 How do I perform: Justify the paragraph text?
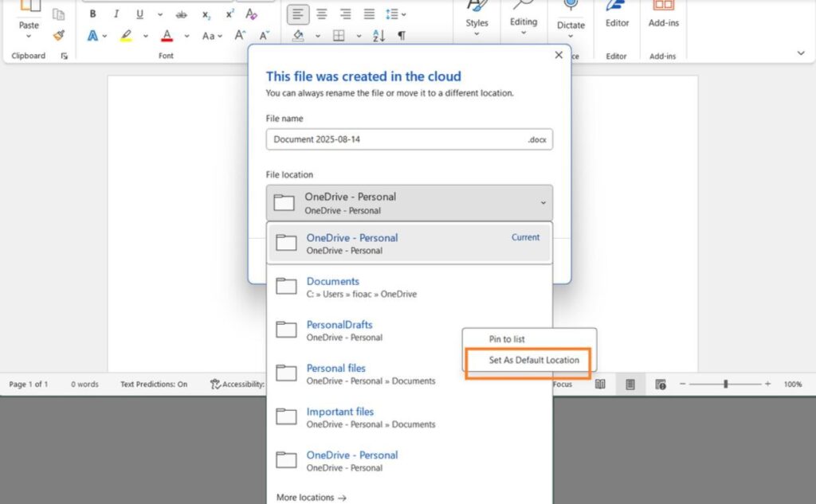[x=369, y=14]
